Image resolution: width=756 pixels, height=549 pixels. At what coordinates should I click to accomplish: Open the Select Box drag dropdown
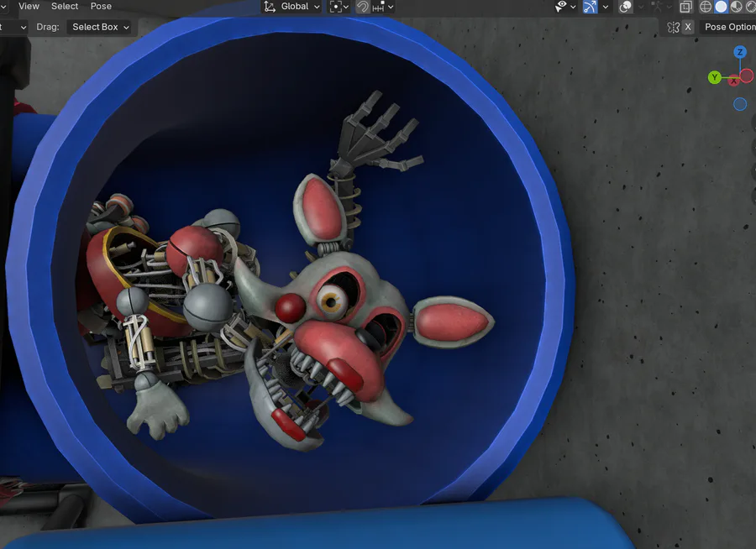coord(100,27)
